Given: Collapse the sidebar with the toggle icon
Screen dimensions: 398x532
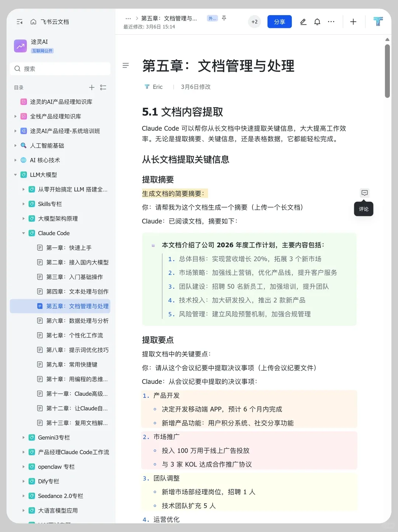Looking at the screenshot, I should [x=20, y=22].
